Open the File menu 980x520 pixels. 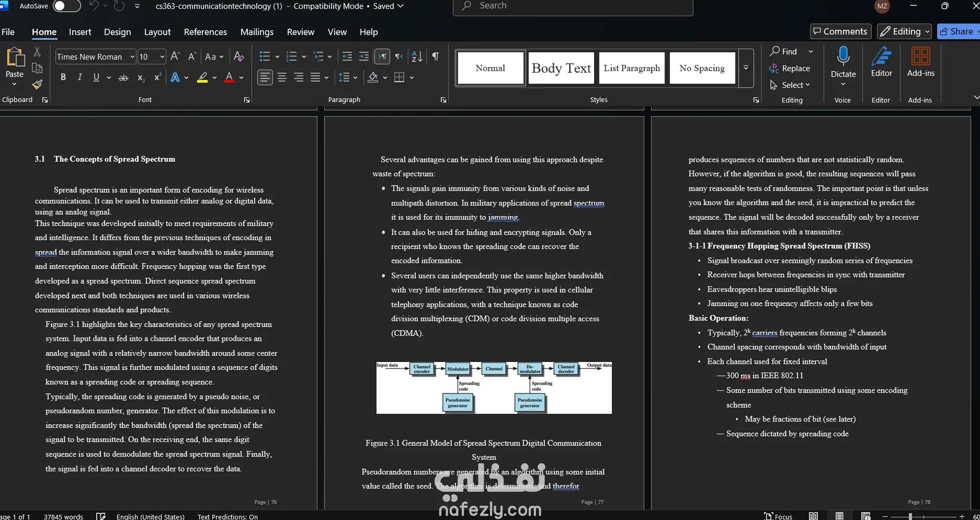coord(8,32)
